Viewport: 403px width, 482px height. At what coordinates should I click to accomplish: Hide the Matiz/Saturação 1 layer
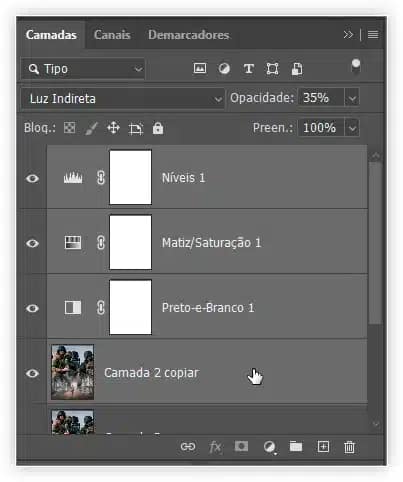[x=32, y=243]
